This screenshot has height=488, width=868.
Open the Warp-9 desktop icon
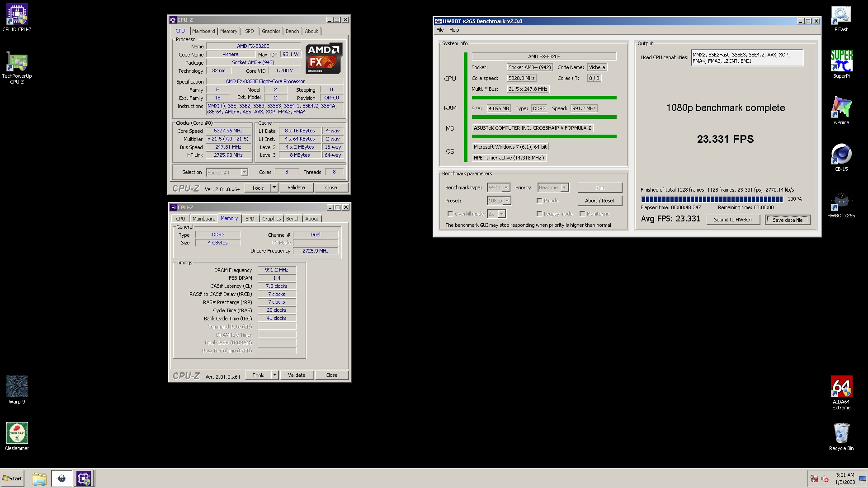coord(17,390)
